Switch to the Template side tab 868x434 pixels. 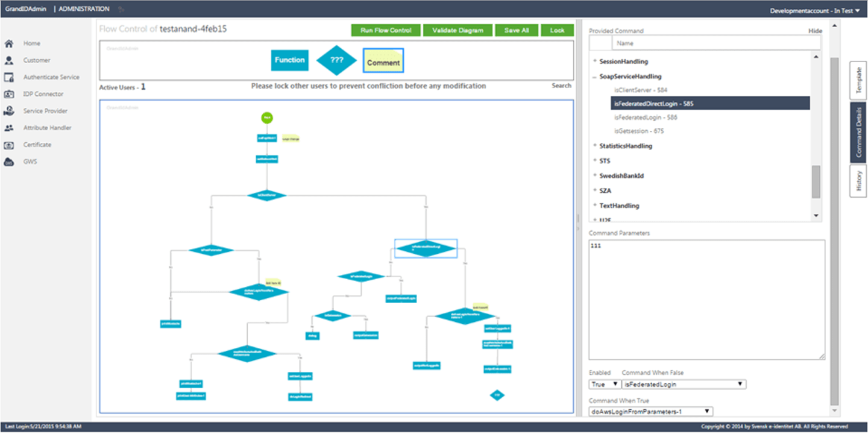858,80
